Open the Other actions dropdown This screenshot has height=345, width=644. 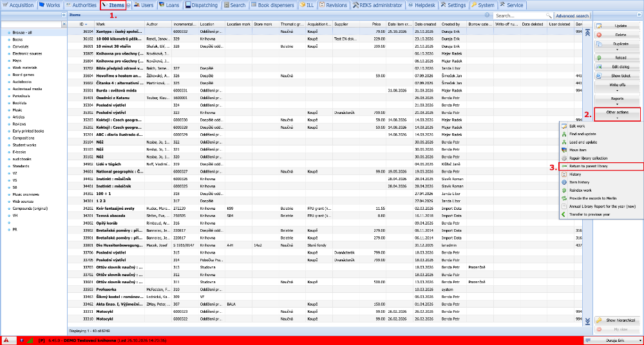pos(618,114)
